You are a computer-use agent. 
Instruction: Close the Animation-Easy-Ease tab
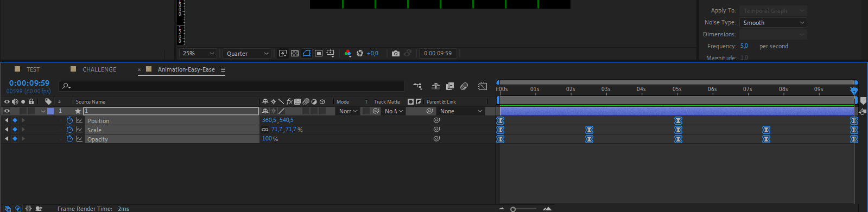[x=139, y=69]
